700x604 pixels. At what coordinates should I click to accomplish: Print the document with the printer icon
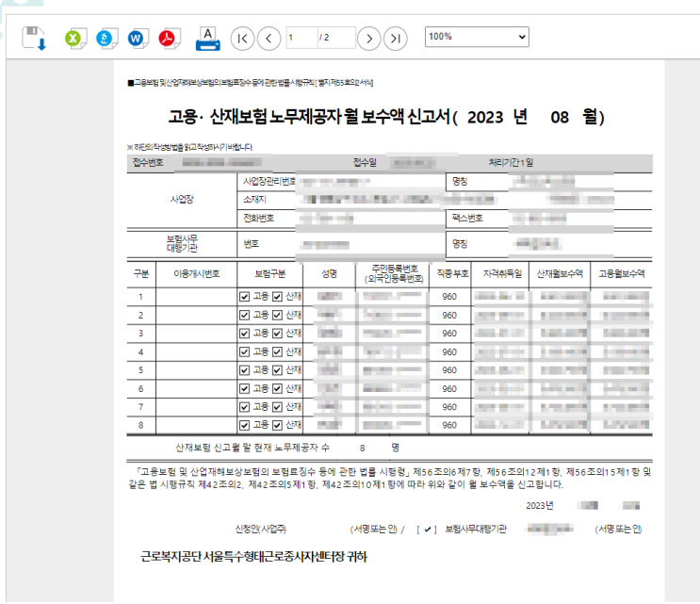tap(207, 39)
